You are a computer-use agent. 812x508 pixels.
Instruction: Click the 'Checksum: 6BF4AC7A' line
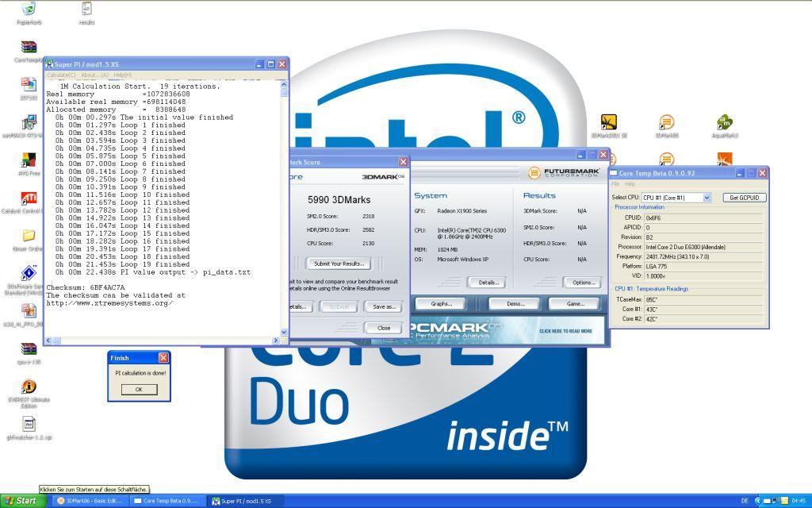point(86,287)
